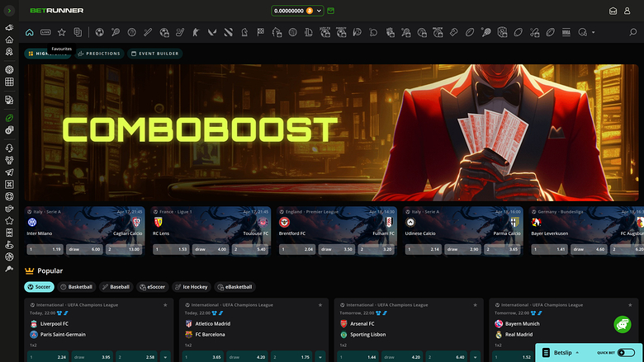The width and height of the screenshot is (644, 362).
Task: Favourite the Atletico Madrid vs FC Barcelona match
Action: (320, 305)
